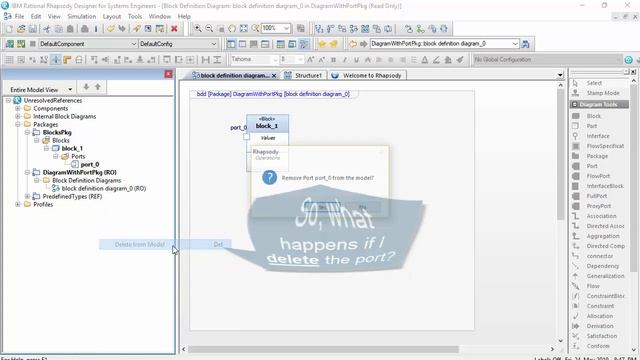Click the red X delete icon

pos(174,29)
